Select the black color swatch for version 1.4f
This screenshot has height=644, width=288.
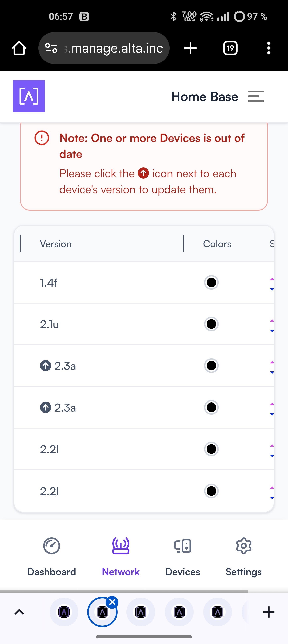[211, 283]
